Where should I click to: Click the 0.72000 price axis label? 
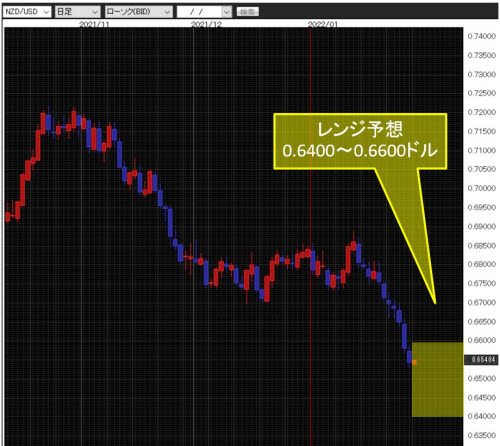coord(482,112)
